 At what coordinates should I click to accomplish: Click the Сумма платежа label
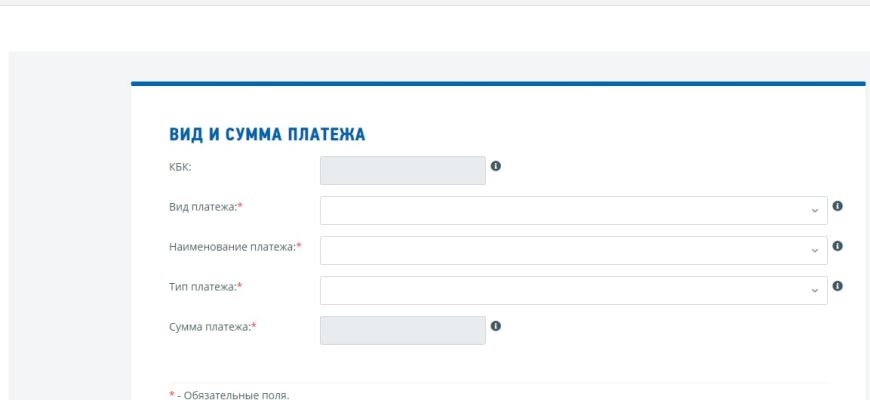pos(212,327)
